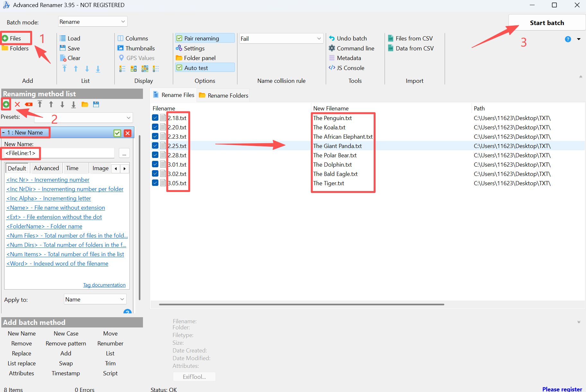
Task: Select the Advanced tag tab
Action: 46,168
